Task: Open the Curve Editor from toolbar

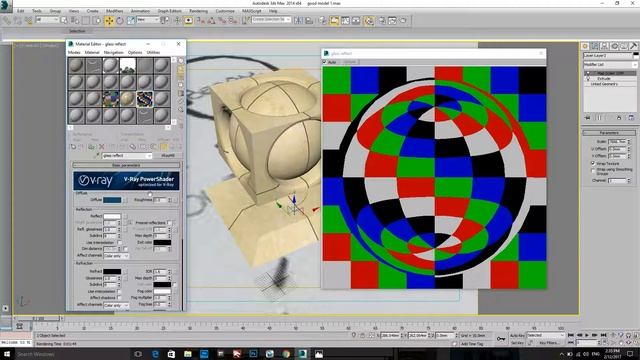Action: click(x=345, y=20)
